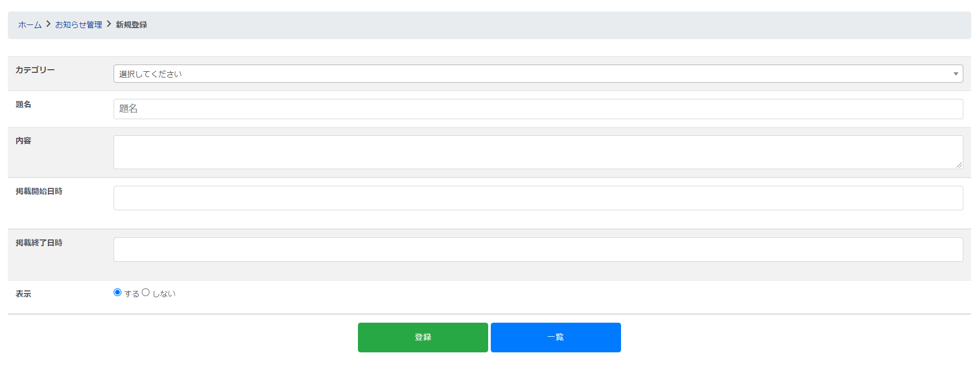Click the chevron right after お知らせ管理
This screenshot has width=980, height=369.
pos(109,24)
